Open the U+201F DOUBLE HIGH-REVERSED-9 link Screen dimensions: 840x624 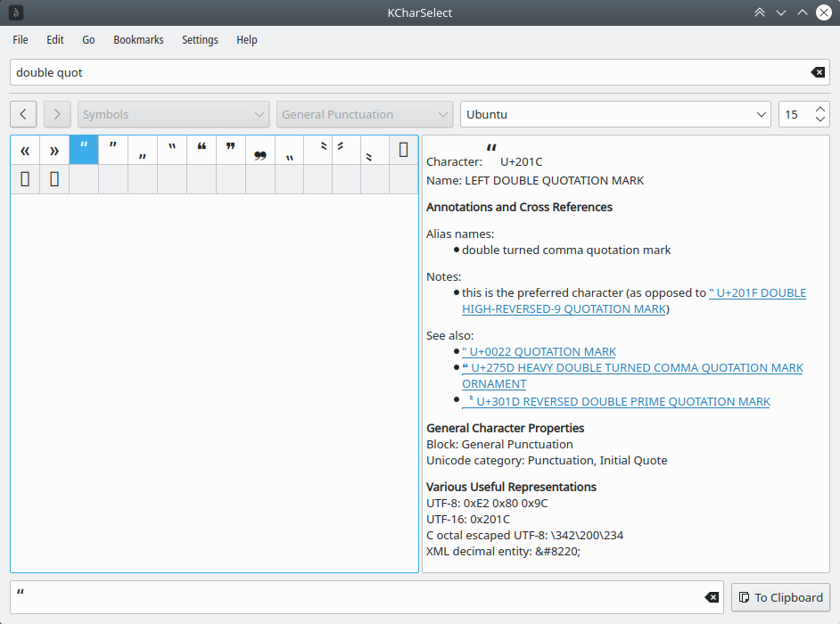[758, 293]
